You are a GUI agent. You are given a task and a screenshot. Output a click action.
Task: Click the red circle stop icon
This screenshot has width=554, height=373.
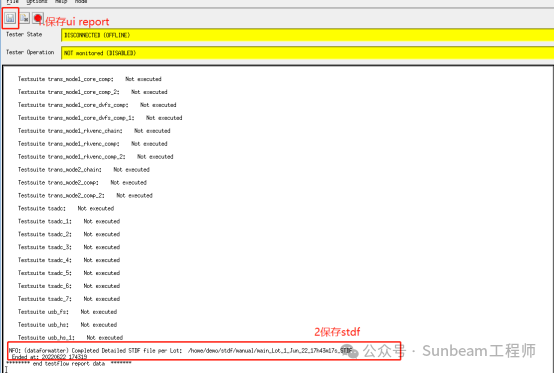tap(38, 18)
